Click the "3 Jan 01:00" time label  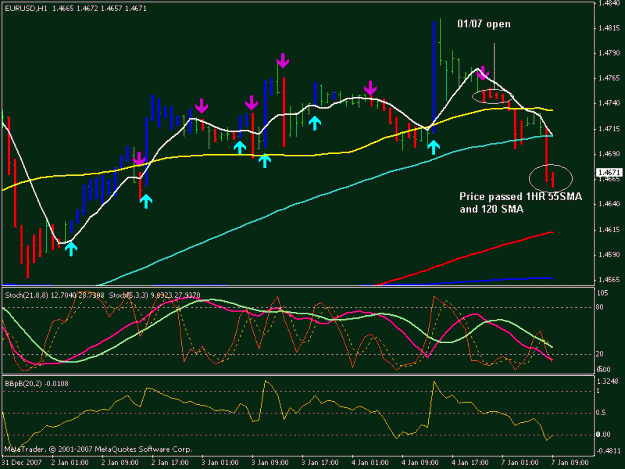(220, 463)
